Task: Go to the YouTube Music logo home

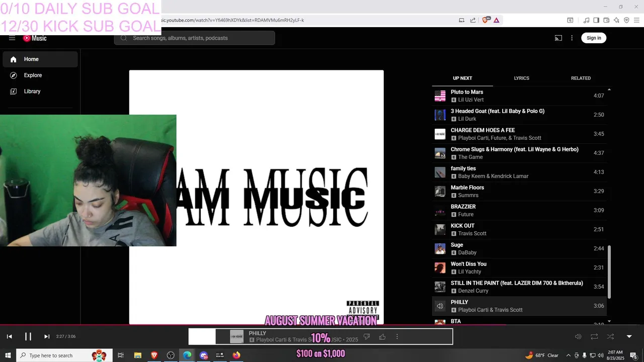Action: pos(35,38)
